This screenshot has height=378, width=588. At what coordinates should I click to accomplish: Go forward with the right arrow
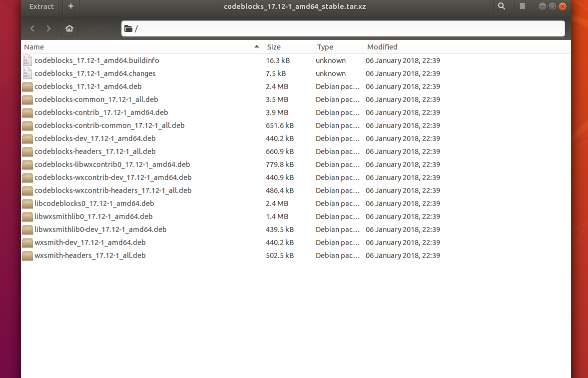coord(48,28)
